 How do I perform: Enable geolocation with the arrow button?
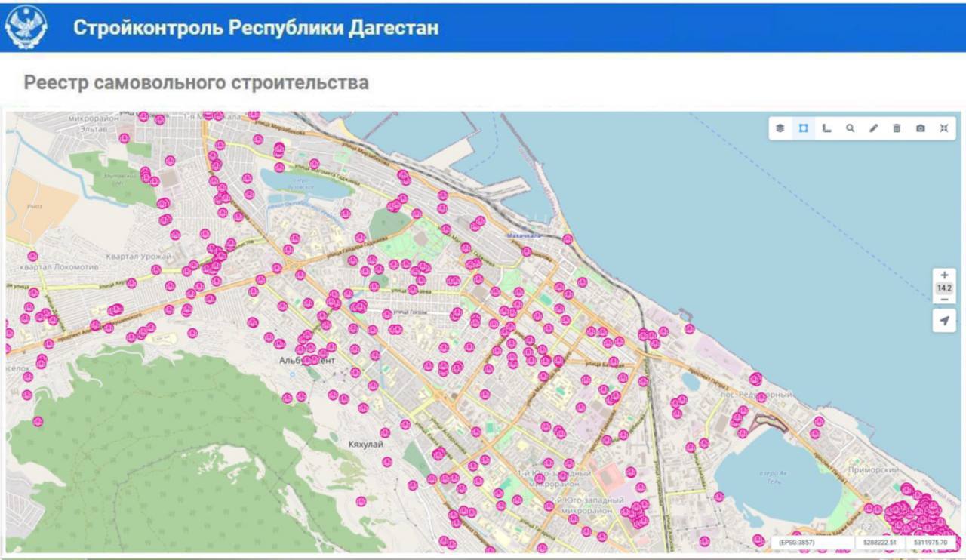tap(944, 321)
